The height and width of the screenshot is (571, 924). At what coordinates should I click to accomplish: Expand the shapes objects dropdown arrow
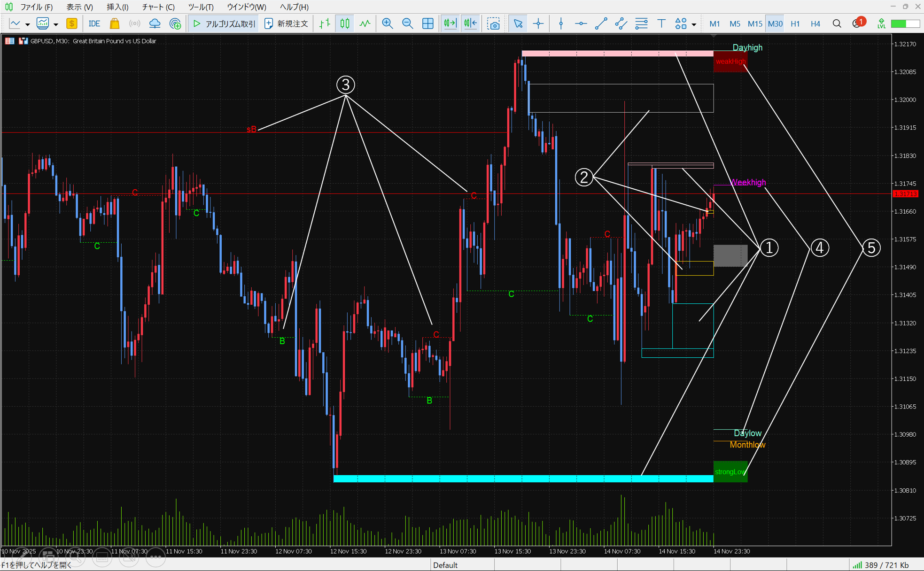[x=694, y=24]
